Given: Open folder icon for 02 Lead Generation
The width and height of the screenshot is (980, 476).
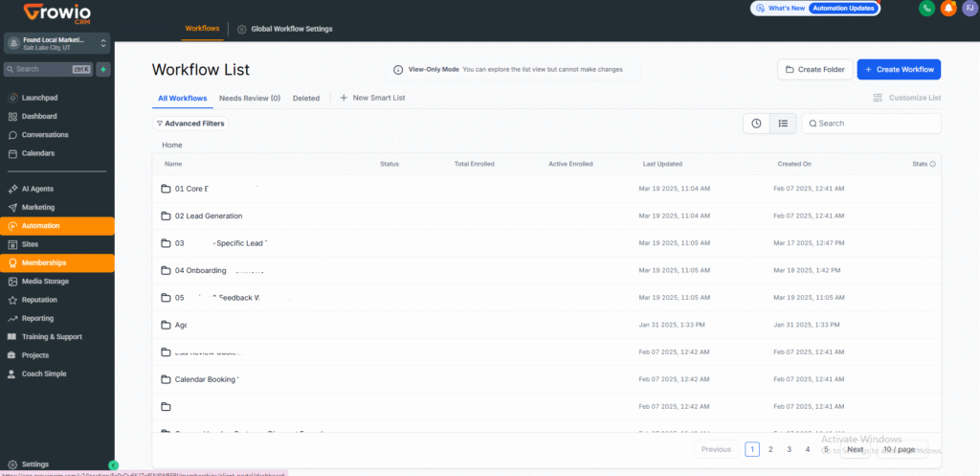Looking at the screenshot, I should tap(166, 215).
